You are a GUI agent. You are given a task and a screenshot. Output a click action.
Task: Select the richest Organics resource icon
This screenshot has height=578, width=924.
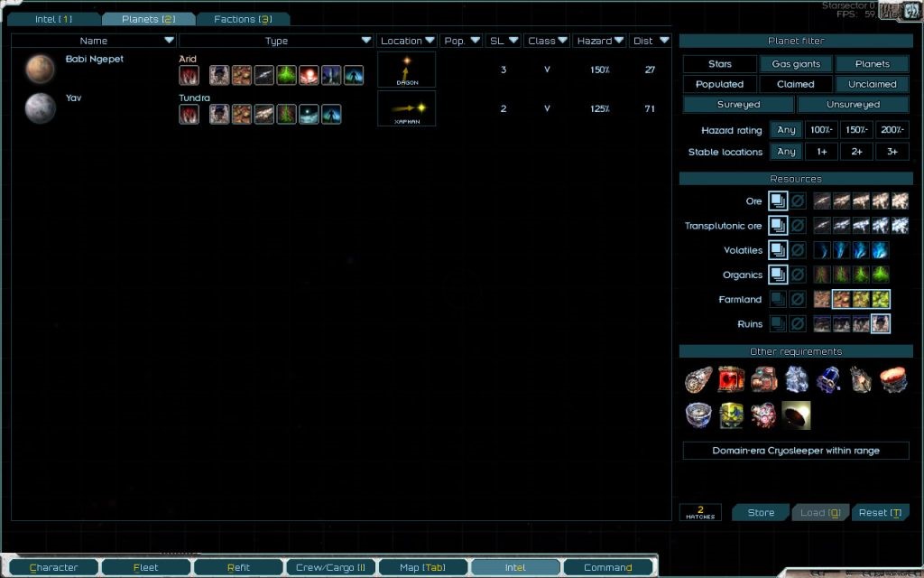880,275
